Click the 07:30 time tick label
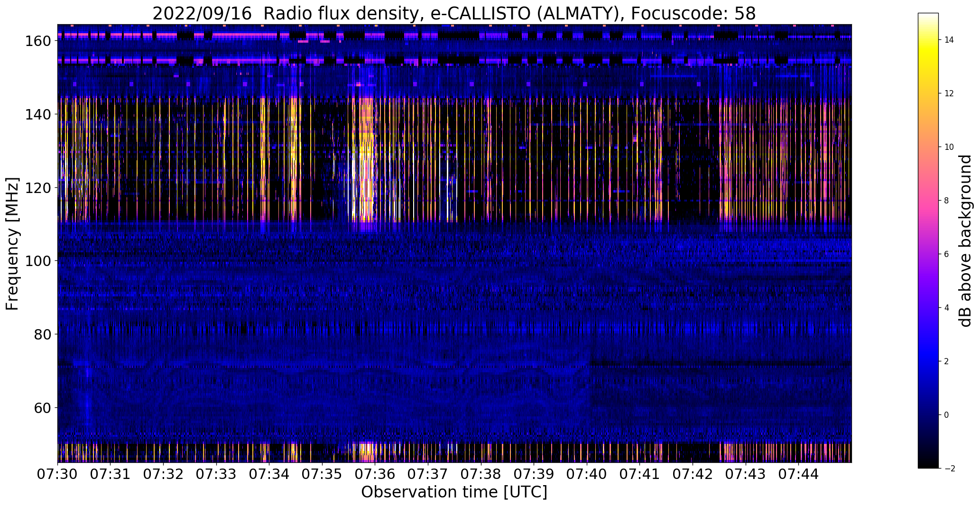The image size is (980, 506). point(57,474)
